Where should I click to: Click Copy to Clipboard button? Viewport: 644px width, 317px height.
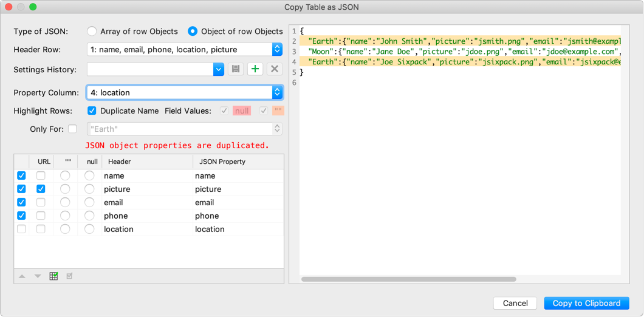pyautogui.click(x=586, y=303)
